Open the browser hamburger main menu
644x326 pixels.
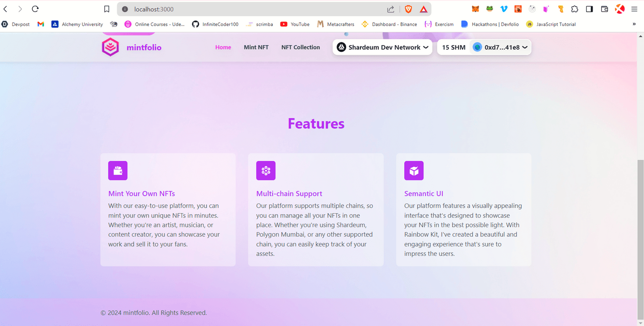pos(634,9)
